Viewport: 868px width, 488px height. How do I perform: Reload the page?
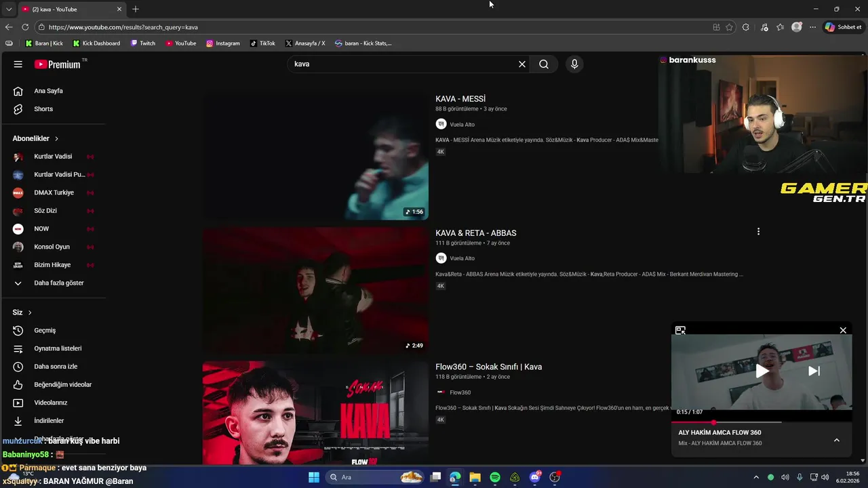click(25, 27)
